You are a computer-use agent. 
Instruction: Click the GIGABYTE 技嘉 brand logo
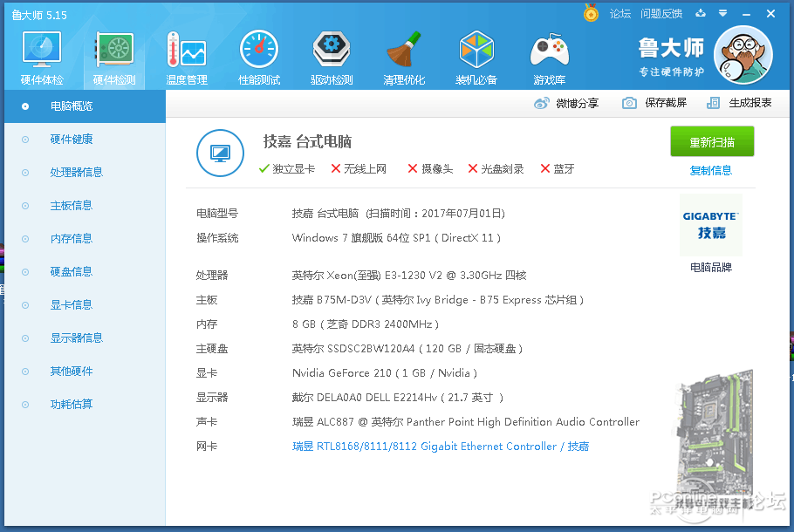tap(711, 225)
